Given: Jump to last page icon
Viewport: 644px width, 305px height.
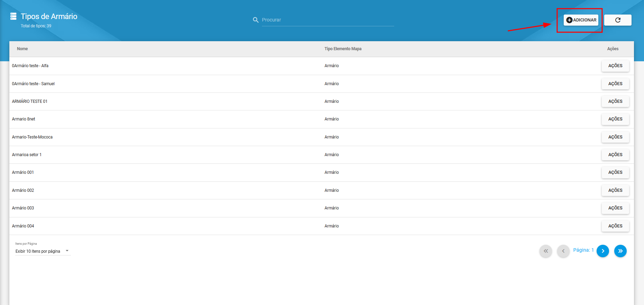Looking at the screenshot, I should [x=620, y=251].
